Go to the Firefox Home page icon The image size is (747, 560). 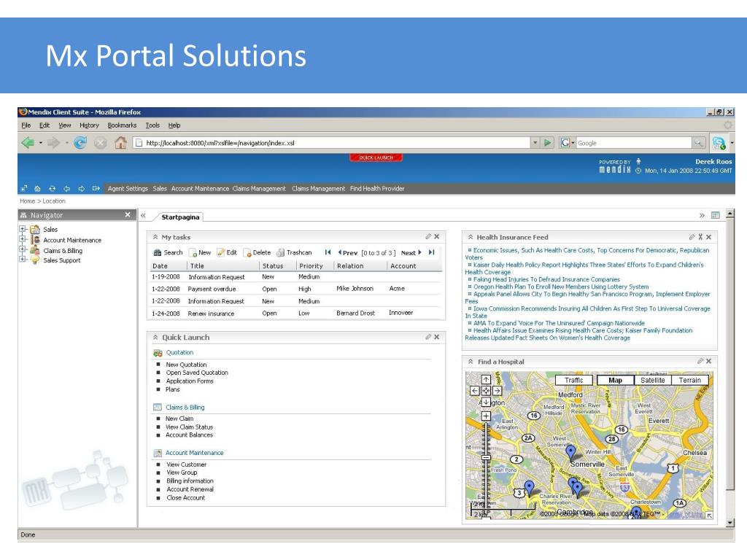click(x=120, y=142)
